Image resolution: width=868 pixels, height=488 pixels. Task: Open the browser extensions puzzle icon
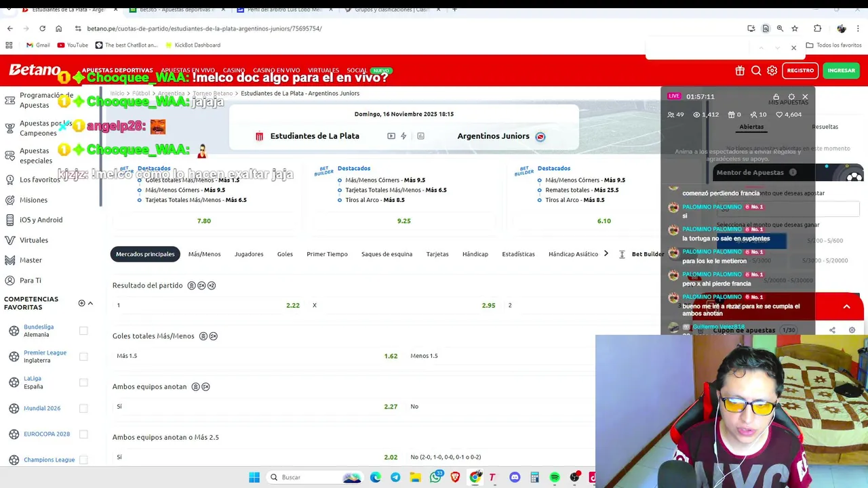tap(817, 28)
